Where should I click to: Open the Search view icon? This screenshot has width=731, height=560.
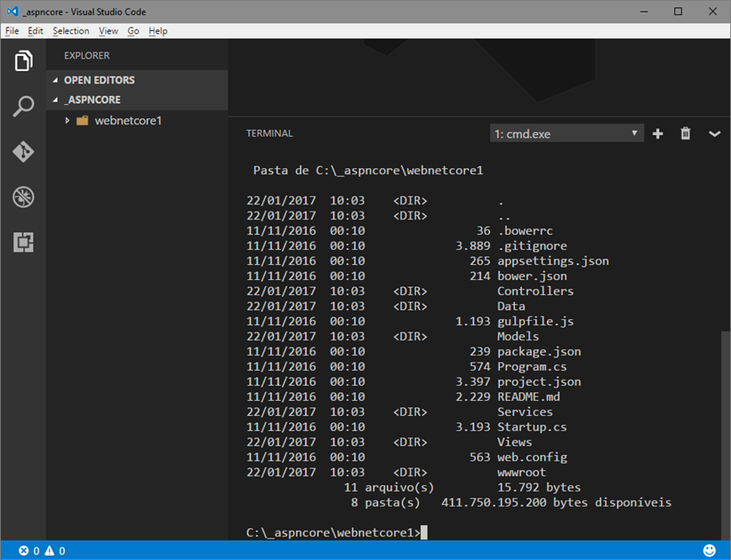point(23,107)
